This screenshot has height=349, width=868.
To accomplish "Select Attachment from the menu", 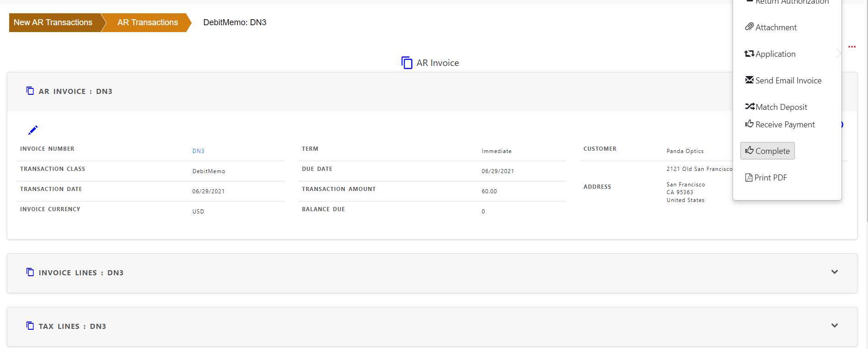I will pos(776,27).
